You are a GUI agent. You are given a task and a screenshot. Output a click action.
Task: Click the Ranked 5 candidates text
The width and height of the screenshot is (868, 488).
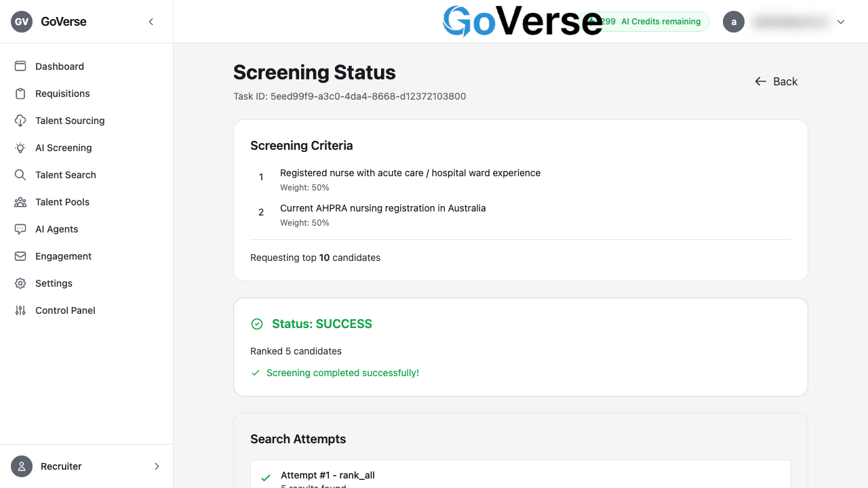(296, 351)
